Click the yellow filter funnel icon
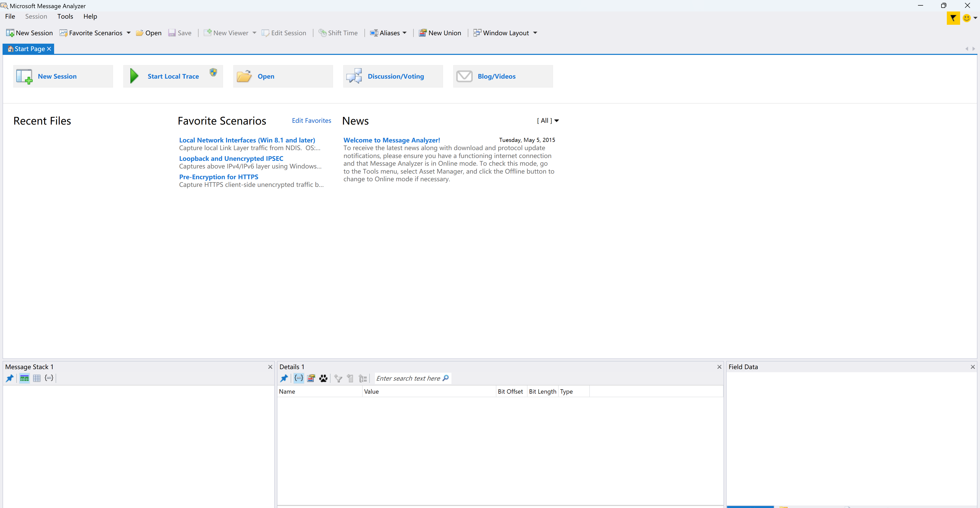The image size is (980, 508). 953,18
